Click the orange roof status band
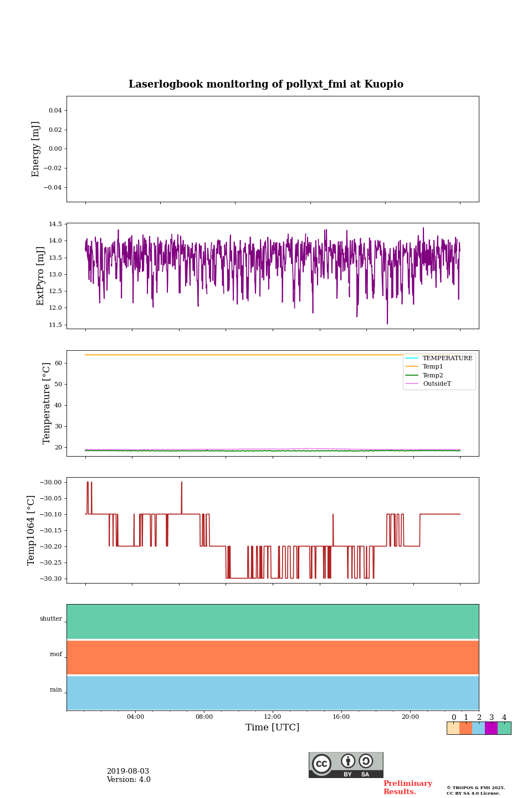Image resolution: width=532 pixels, height=798 pixels. [x=273, y=657]
